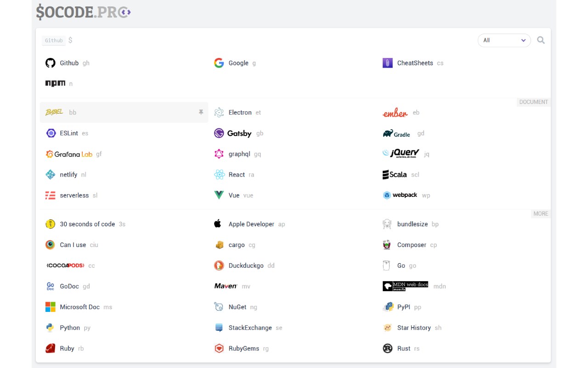Click the RubyGems text label
The width and height of the screenshot is (588, 368).
pos(244,348)
